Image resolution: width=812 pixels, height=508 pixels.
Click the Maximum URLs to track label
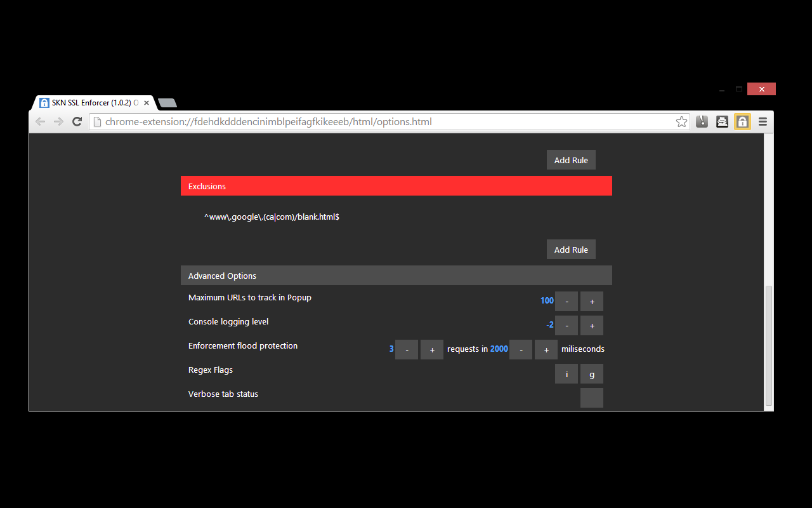(x=250, y=298)
